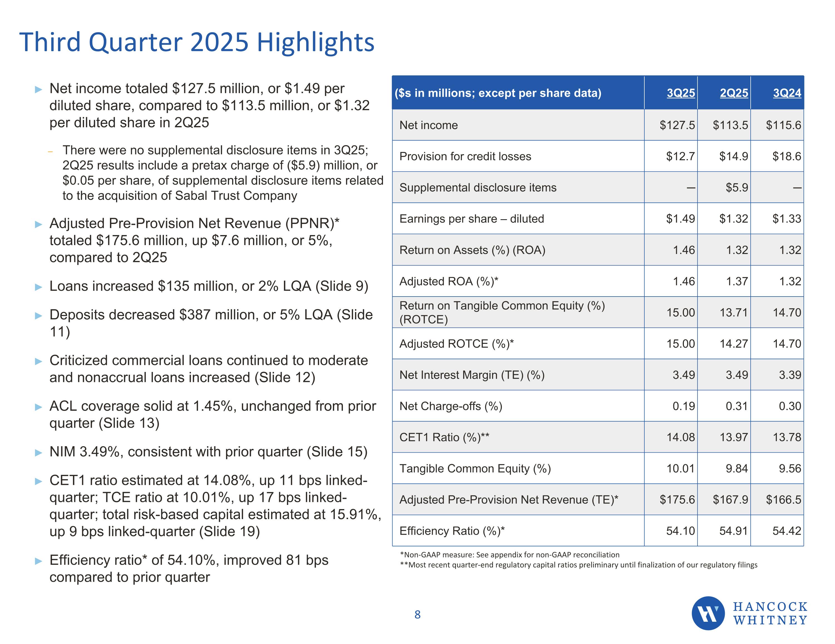835x644 pixels.
Task: Click the bullet arrow beside NIM 3.49%
Action: 38,453
